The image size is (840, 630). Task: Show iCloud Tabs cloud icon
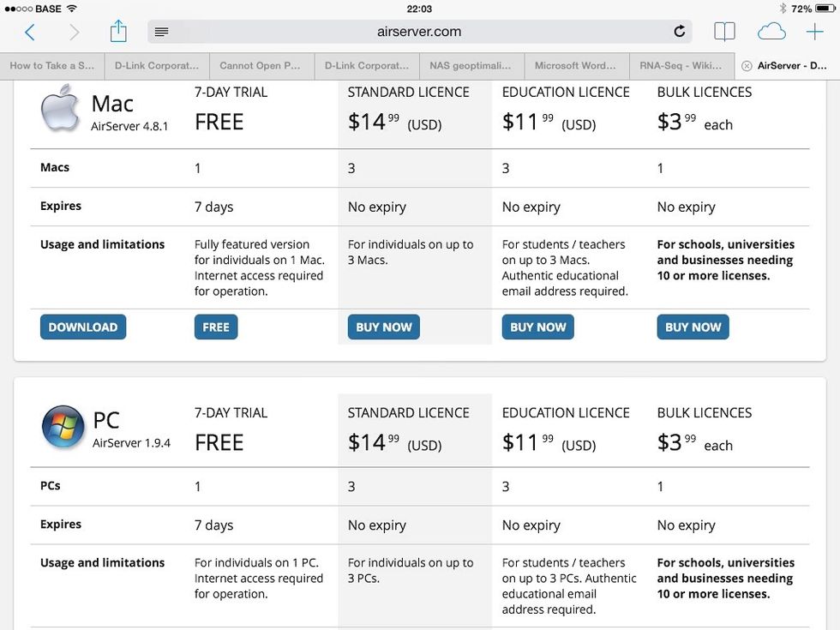pos(771,32)
